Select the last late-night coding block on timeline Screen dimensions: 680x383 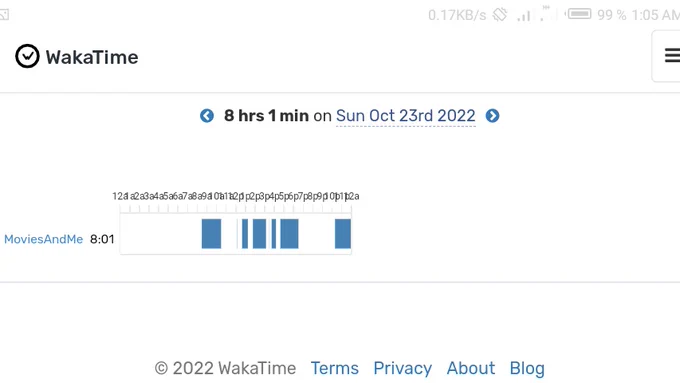(343, 234)
